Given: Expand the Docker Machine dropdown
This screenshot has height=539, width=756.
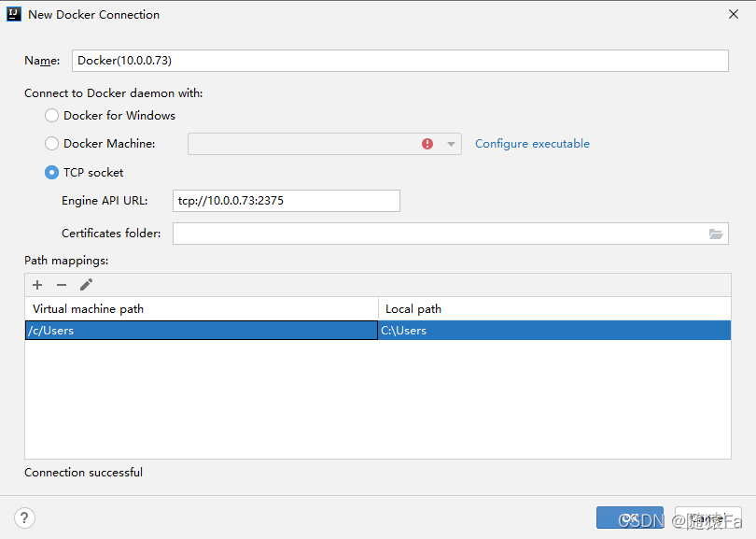Looking at the screenshot, I should (x=451, y=144).
